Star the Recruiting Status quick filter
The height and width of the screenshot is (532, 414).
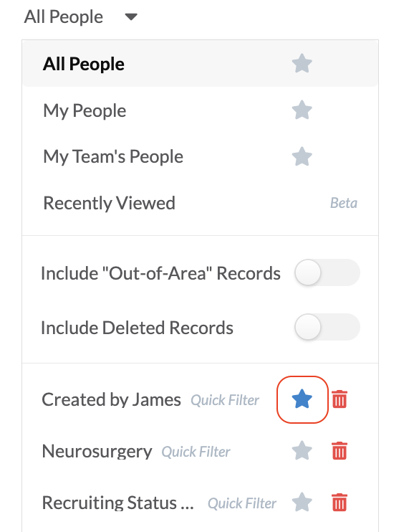[302, 502]
